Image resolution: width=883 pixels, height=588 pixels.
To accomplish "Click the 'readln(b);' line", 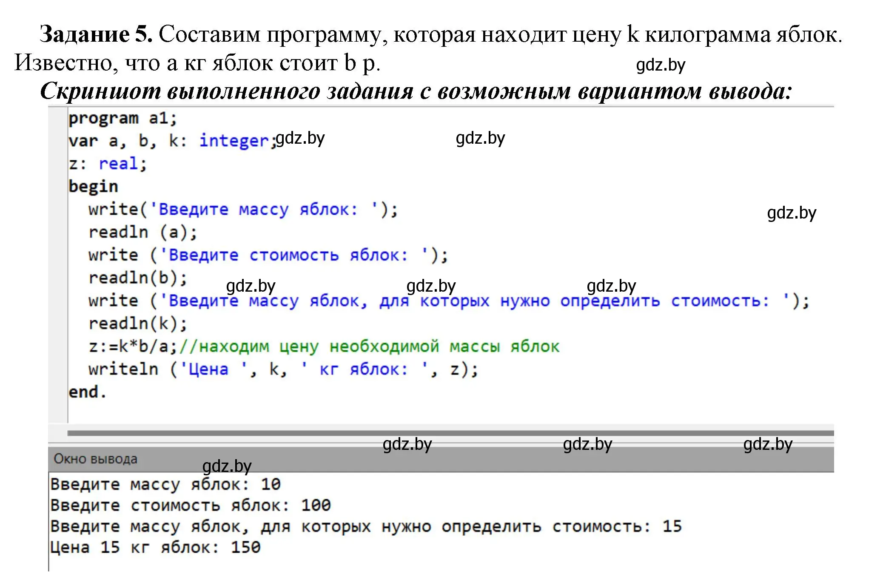I will [x=138, y=278].
